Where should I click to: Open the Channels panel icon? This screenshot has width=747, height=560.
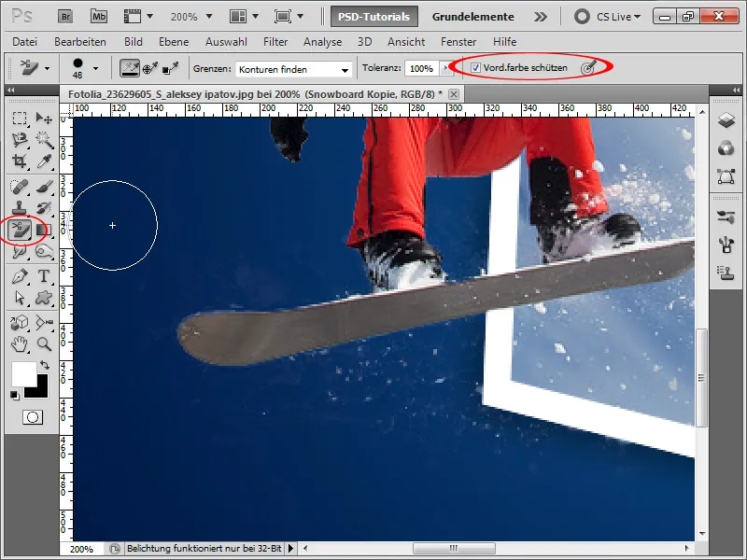726,148
